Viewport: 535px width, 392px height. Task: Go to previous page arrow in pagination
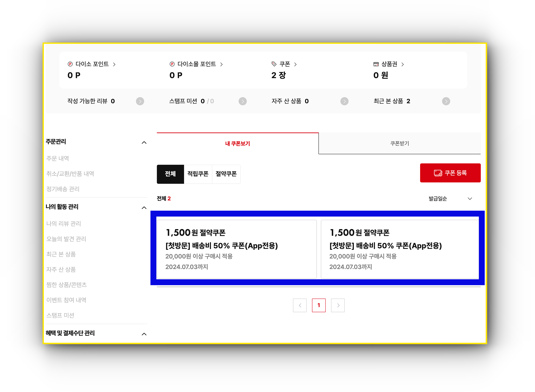[300, 305]
